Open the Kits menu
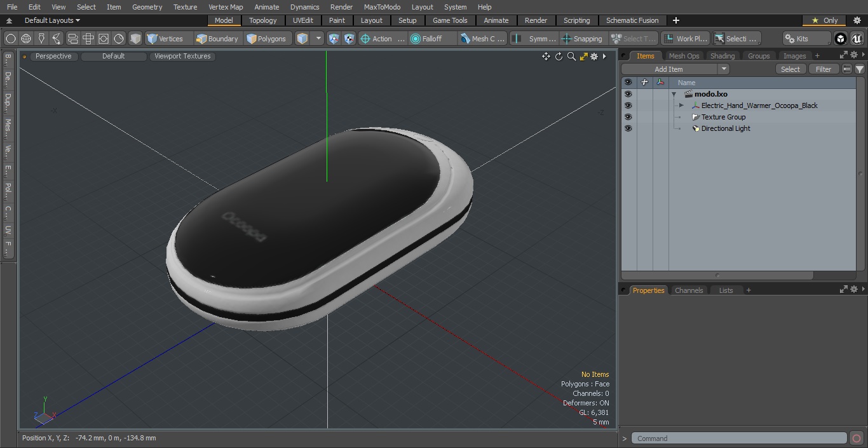Viewport: 868px width, 448px height. click(x=806, y=39)
